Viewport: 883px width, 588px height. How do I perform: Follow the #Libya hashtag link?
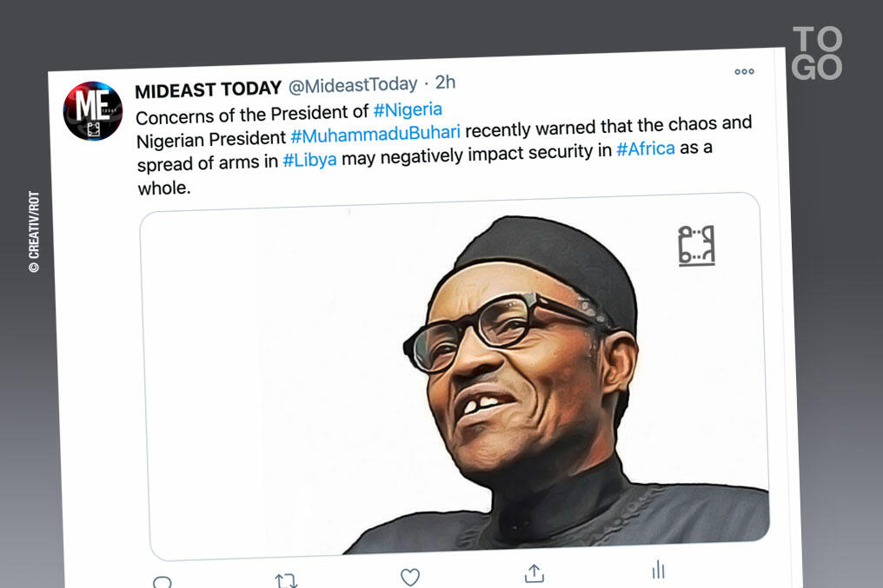tap(309, 160)
